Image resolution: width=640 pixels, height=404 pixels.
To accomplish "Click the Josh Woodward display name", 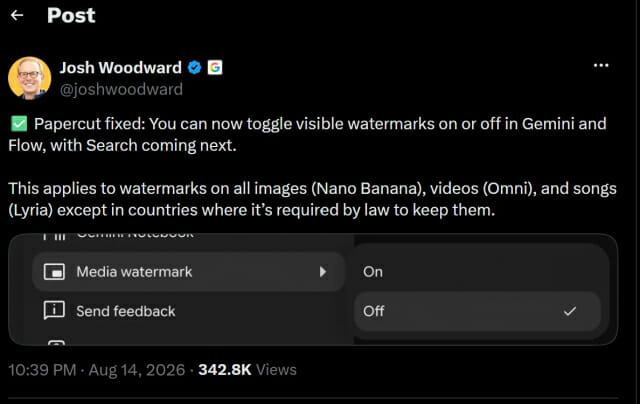I will coord(121,68).
